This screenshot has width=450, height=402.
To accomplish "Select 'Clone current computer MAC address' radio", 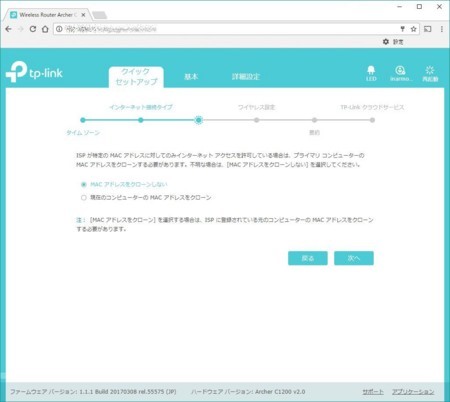I will coord(84,198).
